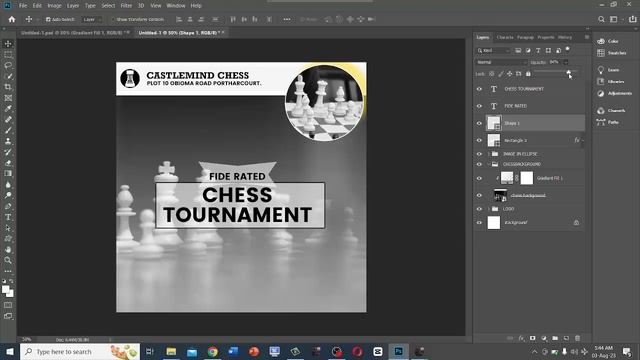The height and width of the screenshot is (360, 640).
Task: Click the create new group folder icon
Action: point(555,338)
